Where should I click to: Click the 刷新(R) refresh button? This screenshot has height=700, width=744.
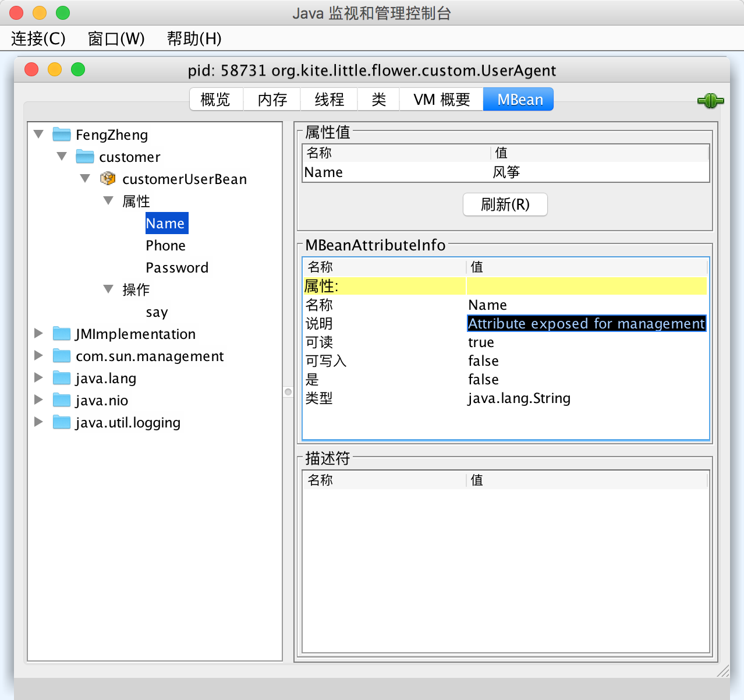(504, 204)
